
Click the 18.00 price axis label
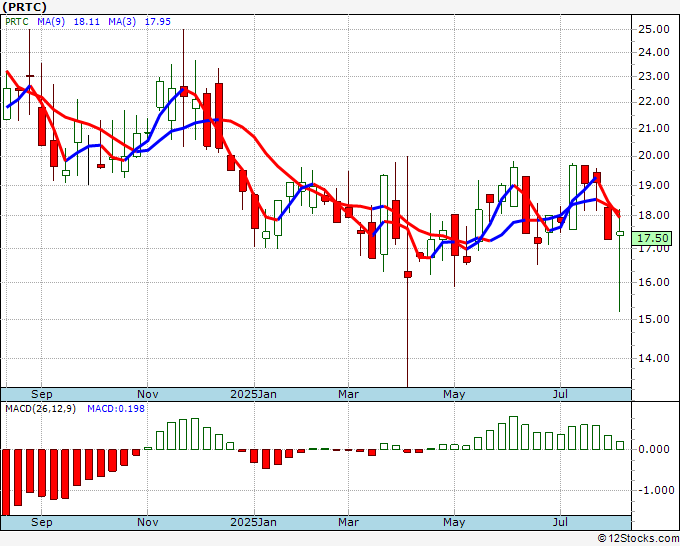(654, 216)
